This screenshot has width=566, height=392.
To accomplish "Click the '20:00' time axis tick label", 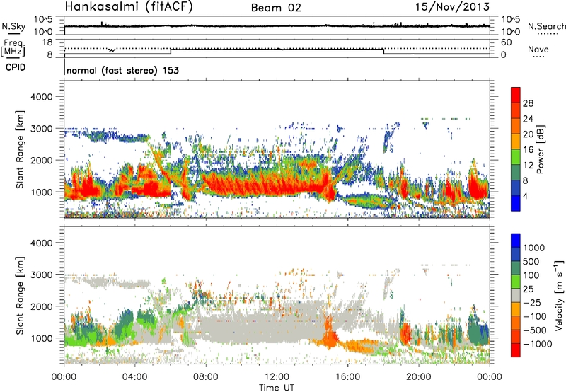I will (419, 377).
